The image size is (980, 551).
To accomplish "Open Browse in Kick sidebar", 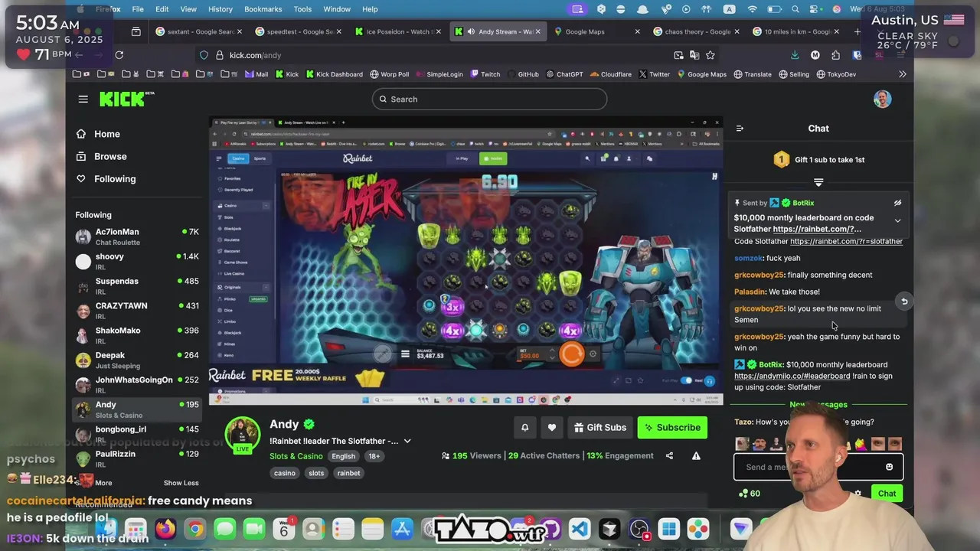I will point(110,156).
